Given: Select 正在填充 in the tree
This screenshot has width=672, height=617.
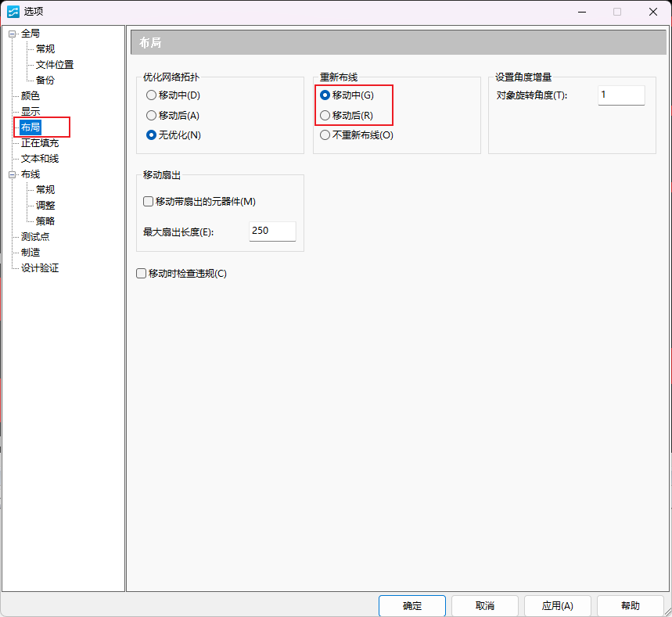Looking at the screenshot, I should [x=40, y=143].
